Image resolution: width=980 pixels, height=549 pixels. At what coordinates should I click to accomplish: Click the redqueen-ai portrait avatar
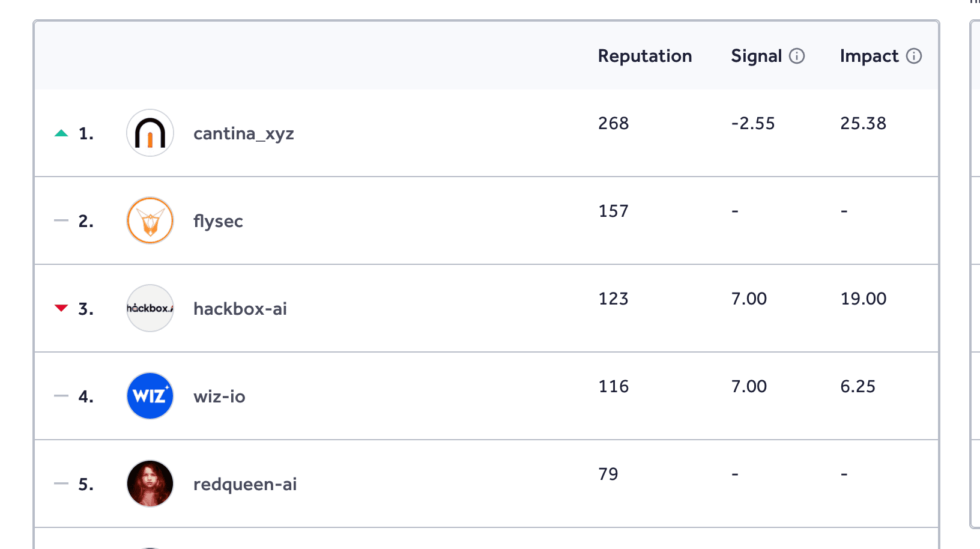tap(150, 484)
